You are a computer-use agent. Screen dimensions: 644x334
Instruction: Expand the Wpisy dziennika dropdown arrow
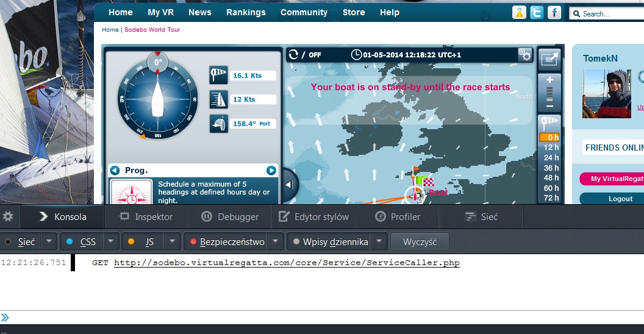coord(379,242)
